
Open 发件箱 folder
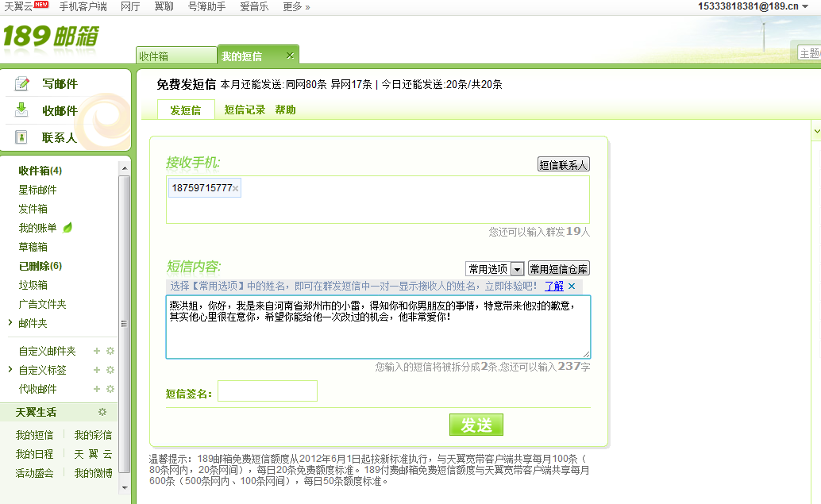pos(33,209)
